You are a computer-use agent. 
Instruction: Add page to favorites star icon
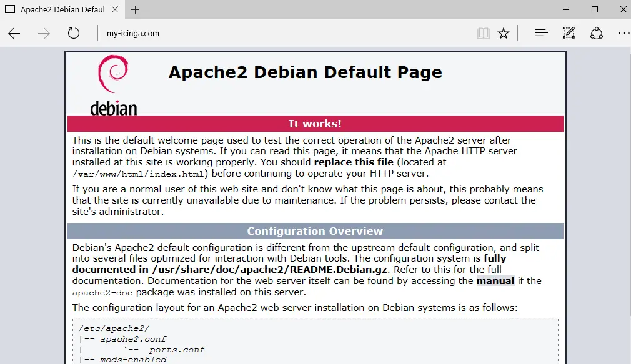point(504,33)
